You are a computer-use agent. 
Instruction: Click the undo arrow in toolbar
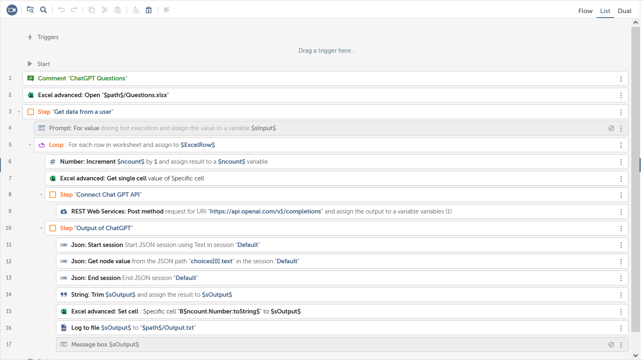pyautogui.click(x=61, y=10)
